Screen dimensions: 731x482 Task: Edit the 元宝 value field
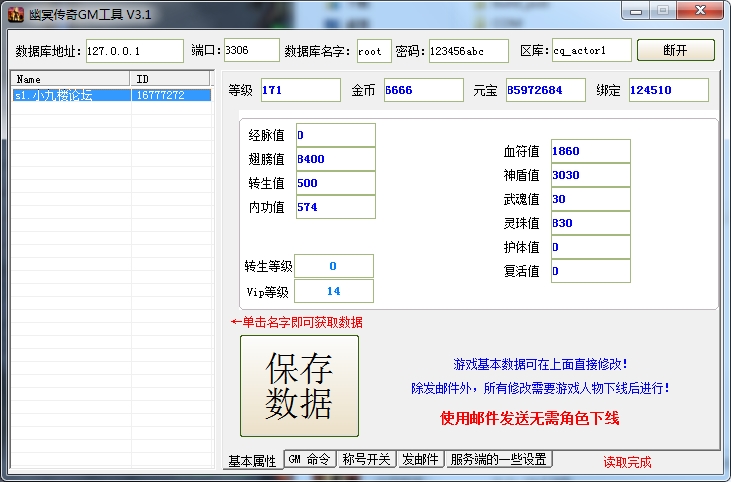[x=545, y=90]
